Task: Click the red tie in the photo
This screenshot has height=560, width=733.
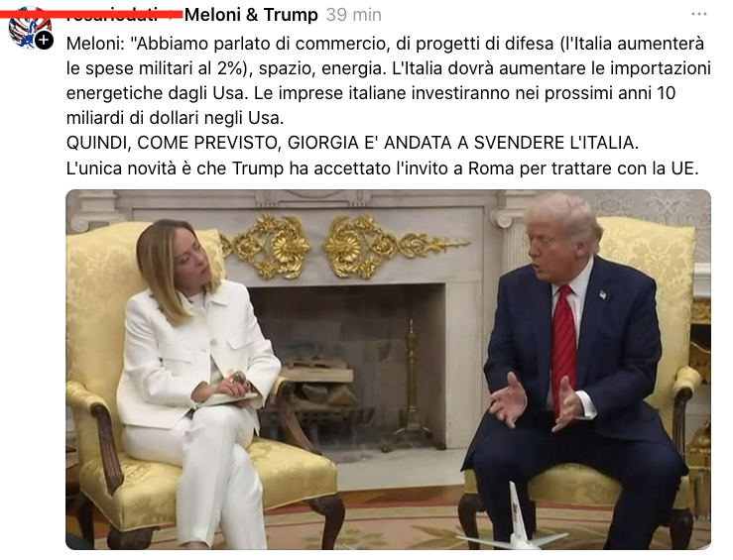Action: (563, 348)
